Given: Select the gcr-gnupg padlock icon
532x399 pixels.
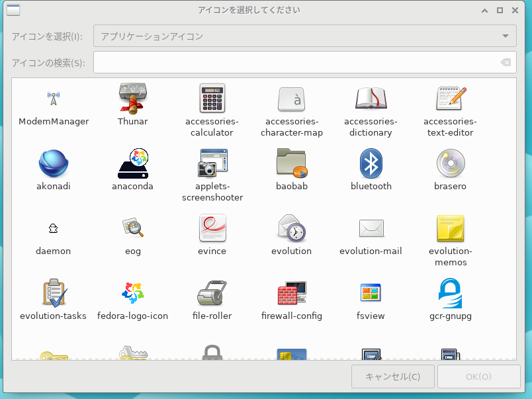Looking at the screenshot, I should 451,293.
